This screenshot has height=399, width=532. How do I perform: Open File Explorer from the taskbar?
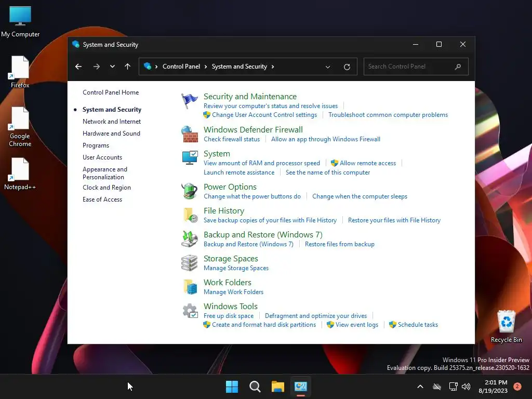click(x=278, y=387)
